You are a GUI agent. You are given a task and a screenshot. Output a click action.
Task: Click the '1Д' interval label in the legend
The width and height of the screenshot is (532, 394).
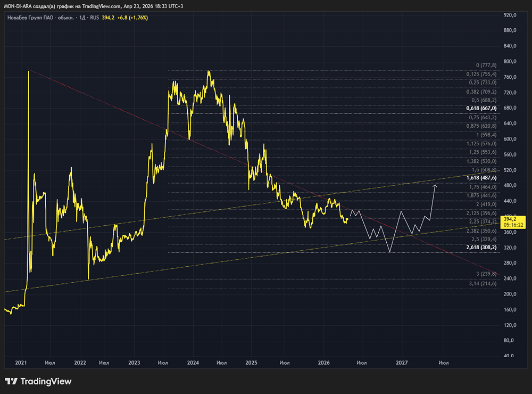tap(82, 18)
